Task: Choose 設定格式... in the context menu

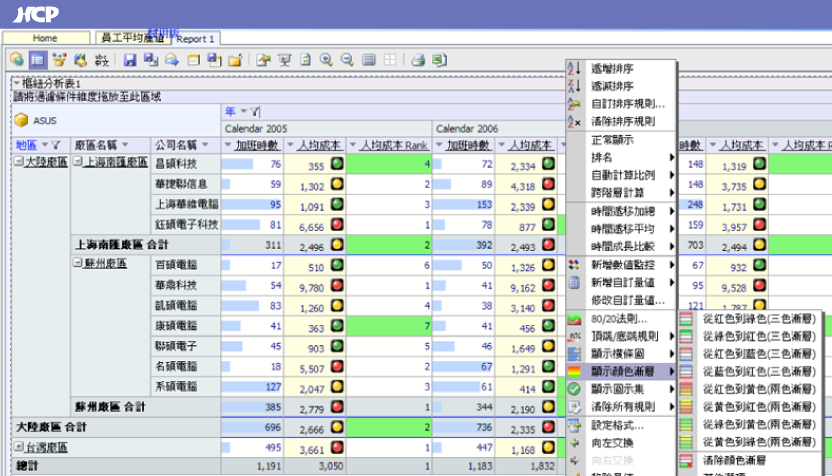Action: point(617,426)
